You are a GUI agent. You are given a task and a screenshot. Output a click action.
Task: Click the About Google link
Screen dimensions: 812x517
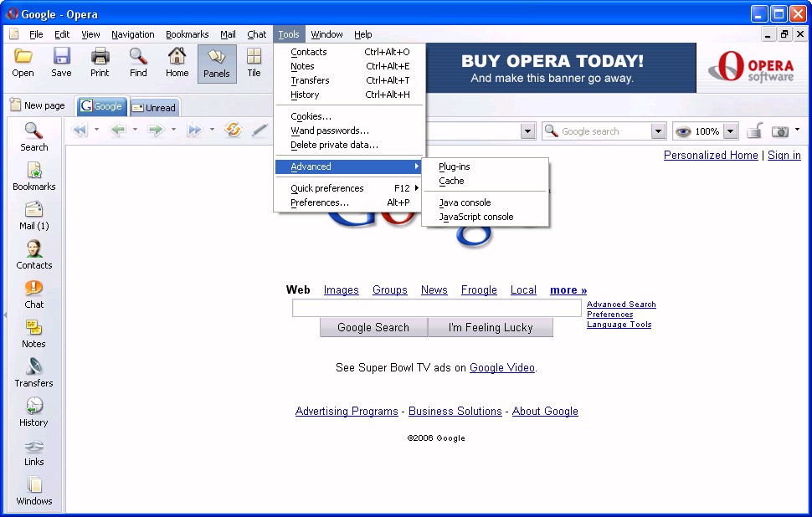tap(545, 412)
